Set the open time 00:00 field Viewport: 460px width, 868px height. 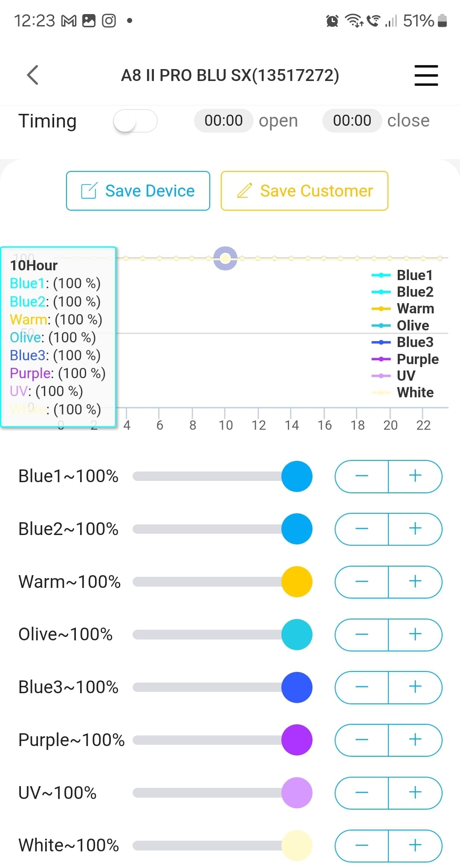pos(223,121)
